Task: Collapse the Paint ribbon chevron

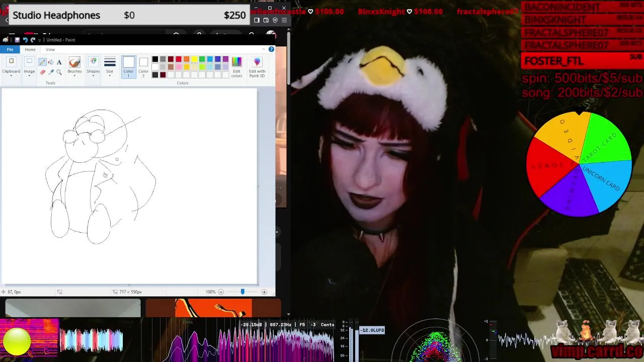Action: tap(264, 49)
